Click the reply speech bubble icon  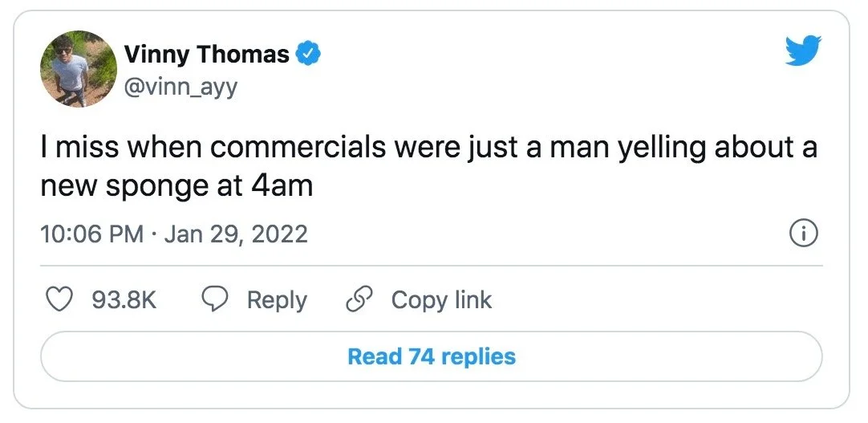pyautogui.click(x=214, y=300)
